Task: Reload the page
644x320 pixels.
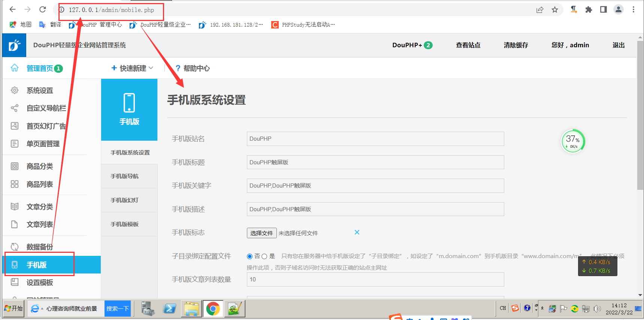Action: 43,9
